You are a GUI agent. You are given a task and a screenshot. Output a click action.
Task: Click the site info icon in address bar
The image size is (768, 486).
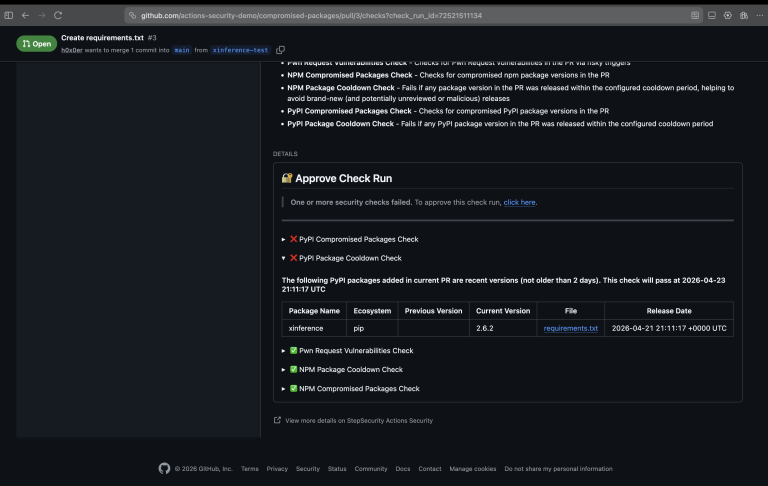(132, 16)
